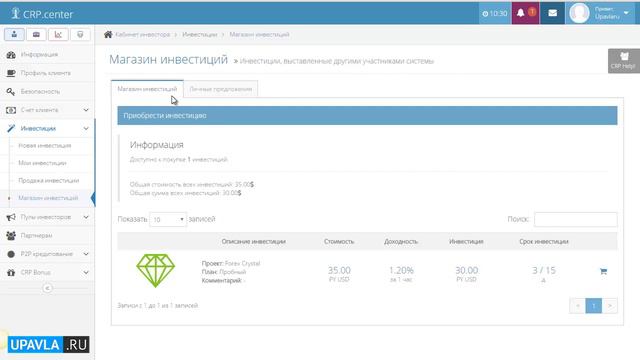Open Информация in the sidebar
The image size is (640, 360).
coord(47,54)
